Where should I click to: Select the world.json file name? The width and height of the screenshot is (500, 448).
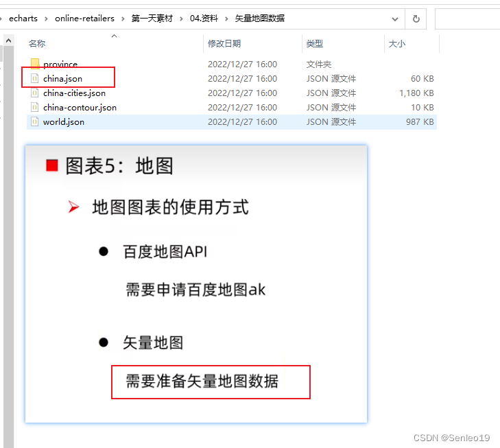pyautogui.click(x=64, y=122)
